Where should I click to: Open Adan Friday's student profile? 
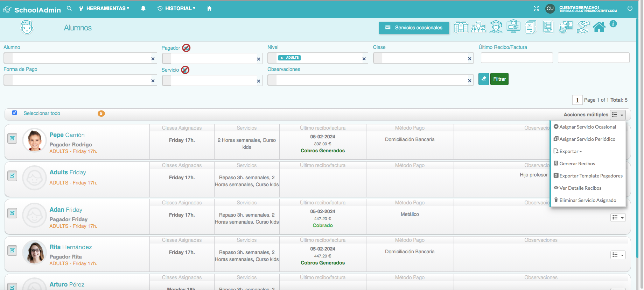66,210
